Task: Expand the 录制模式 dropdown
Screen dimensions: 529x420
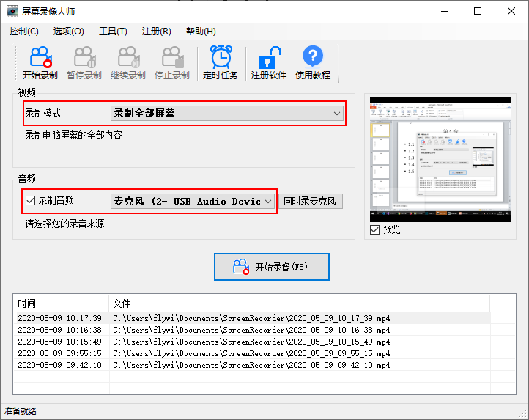Action: (227, 114)
